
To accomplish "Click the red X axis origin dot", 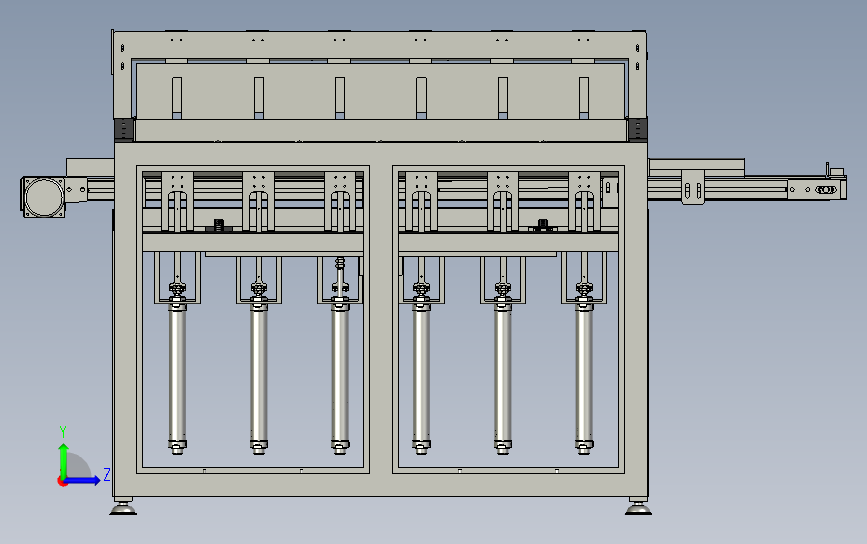I will (x=61, y=482).
